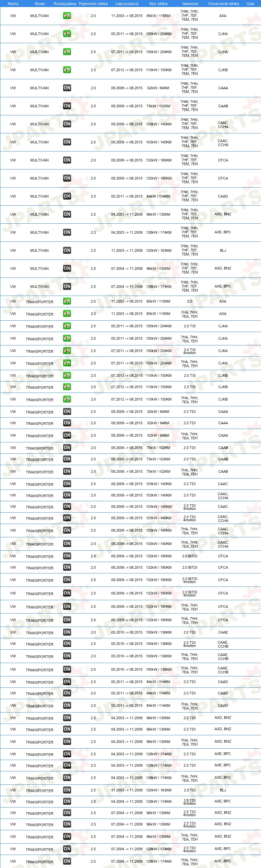Click ON icon in Transporter CAAD 7HA body row
This screenshot has width=261, height=868.
(67, 705)
